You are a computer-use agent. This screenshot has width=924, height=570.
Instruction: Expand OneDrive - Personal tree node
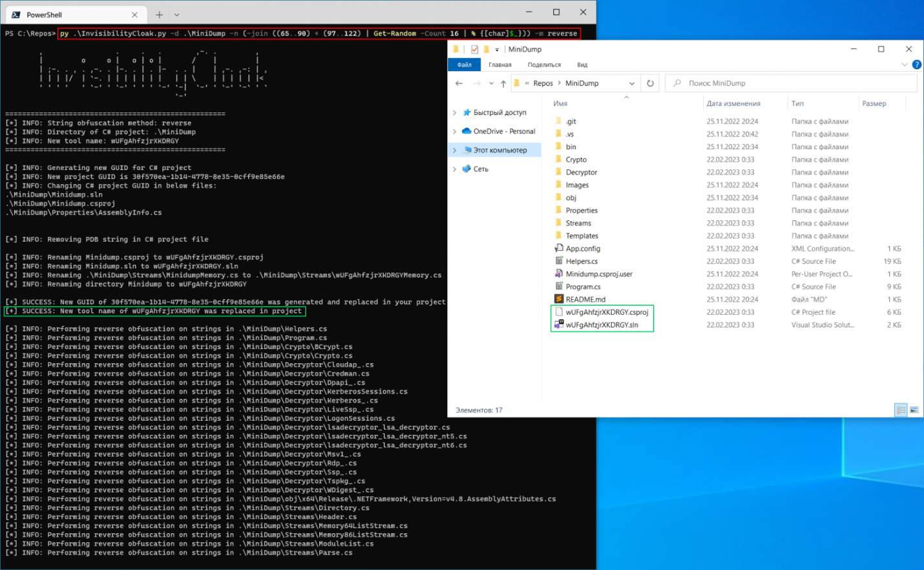(x=454, y=131)
